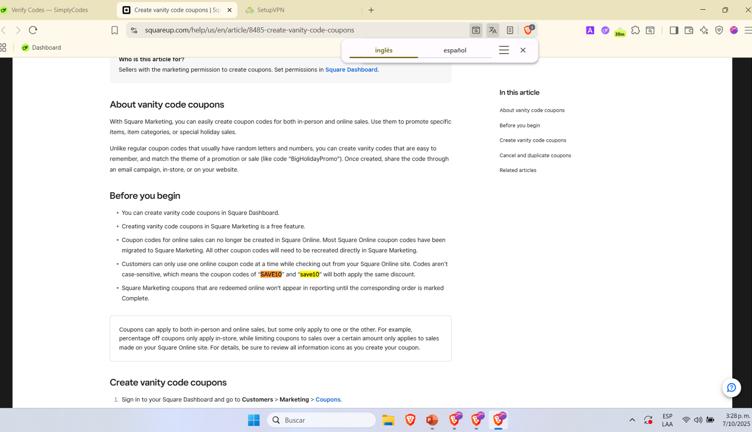
Task: Click the purple 'A' extension icon
Action: point(590,30)
